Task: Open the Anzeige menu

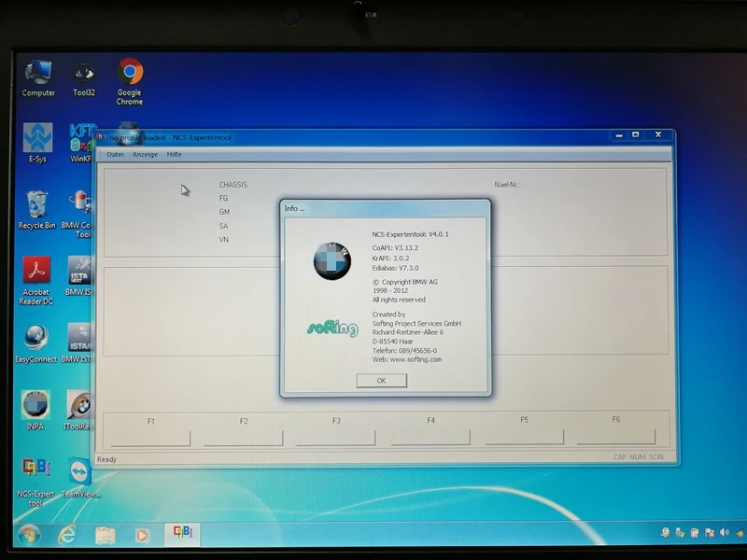Action: coord(145,155)
